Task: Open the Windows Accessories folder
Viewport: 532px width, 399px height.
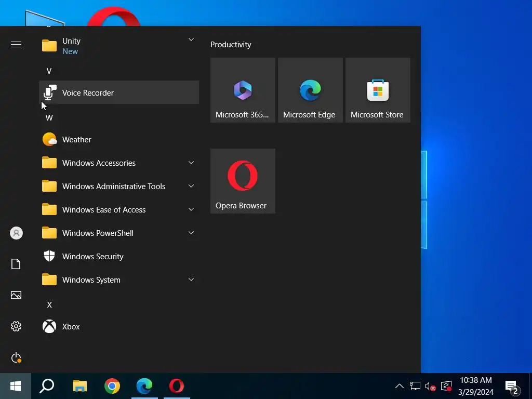Action: [119, 163]
